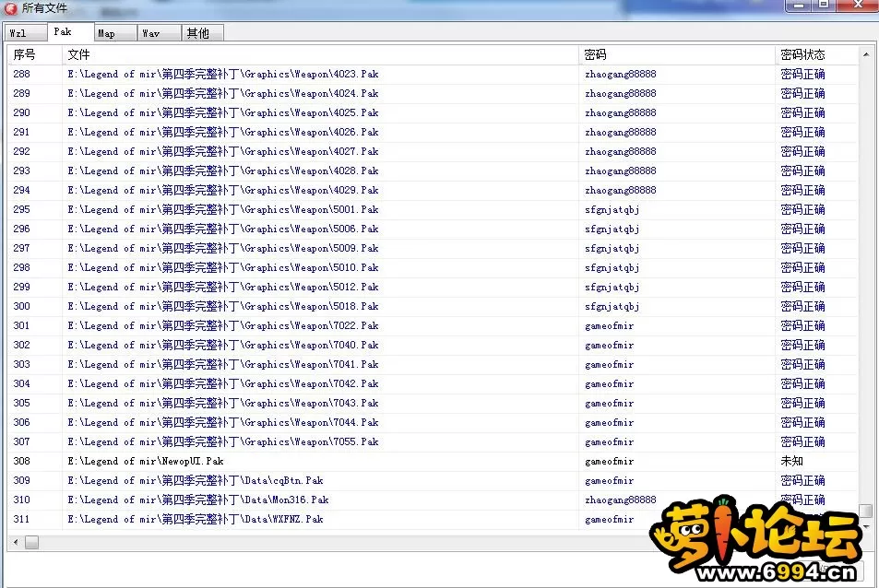
Task: Click password zhaogang88888 in row 288
Action: [620, 74]
